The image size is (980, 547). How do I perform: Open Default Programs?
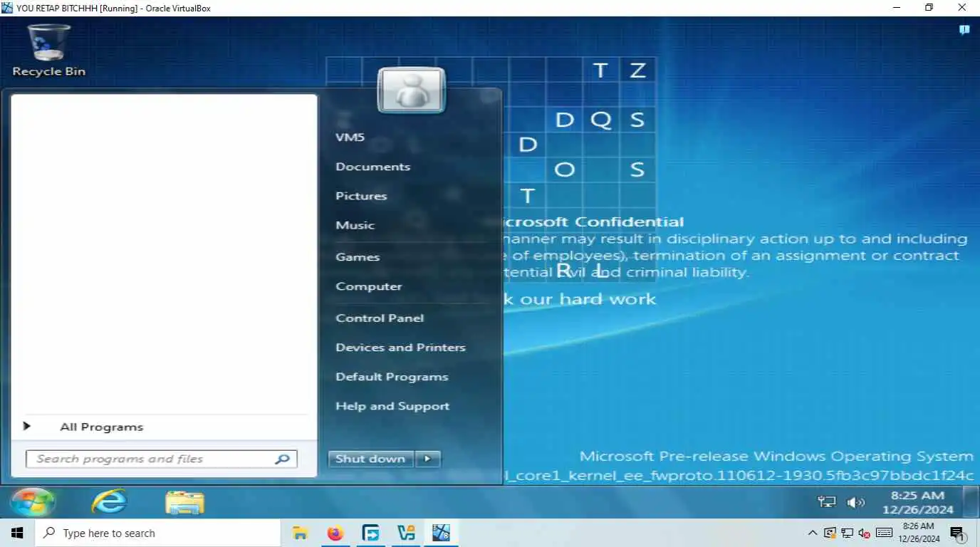[392, 377]
